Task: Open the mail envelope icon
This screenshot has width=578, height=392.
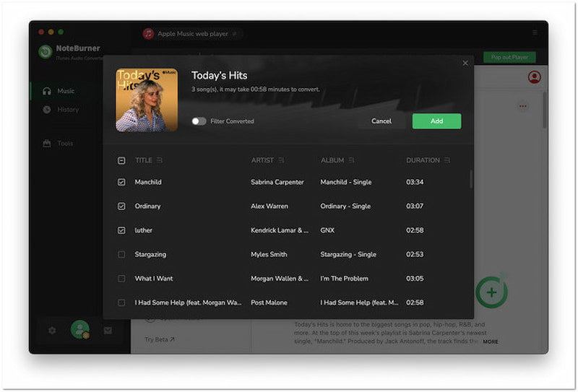Action: 108,331
